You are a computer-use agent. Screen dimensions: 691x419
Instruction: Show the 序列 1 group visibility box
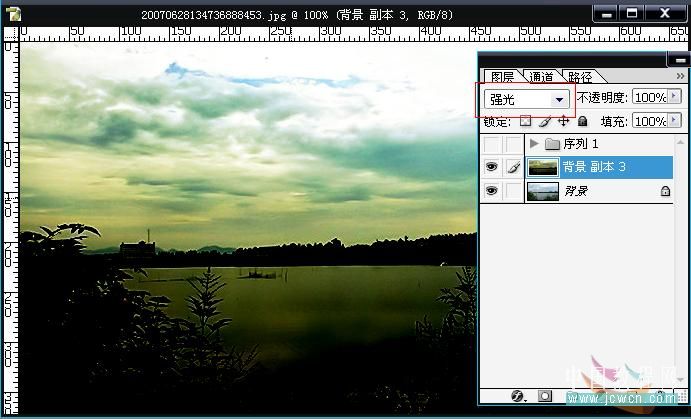pyautogui.click(x=491, y=144)
